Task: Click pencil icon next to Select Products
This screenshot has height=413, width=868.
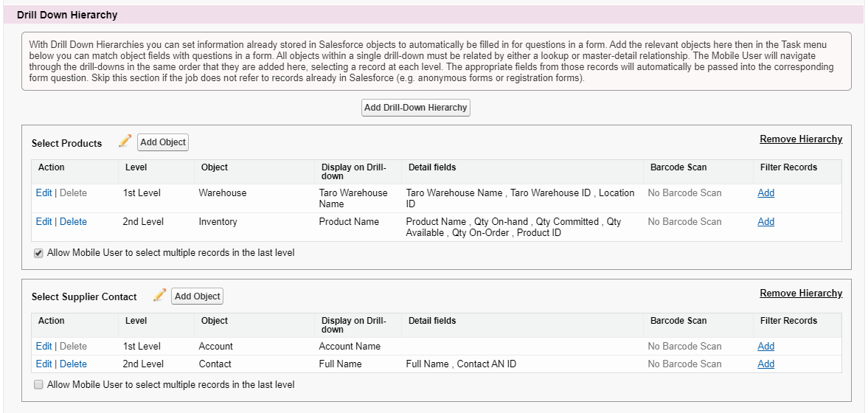Action: pos(125,142)
